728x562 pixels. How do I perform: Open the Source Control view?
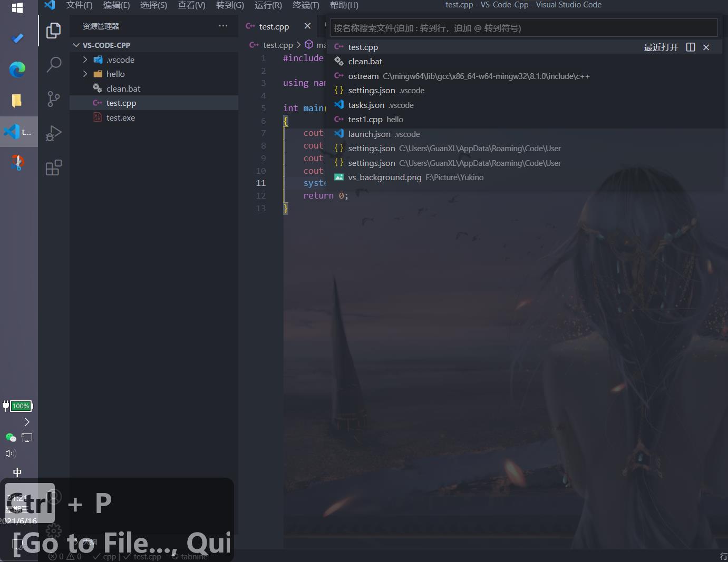[53, 99]
